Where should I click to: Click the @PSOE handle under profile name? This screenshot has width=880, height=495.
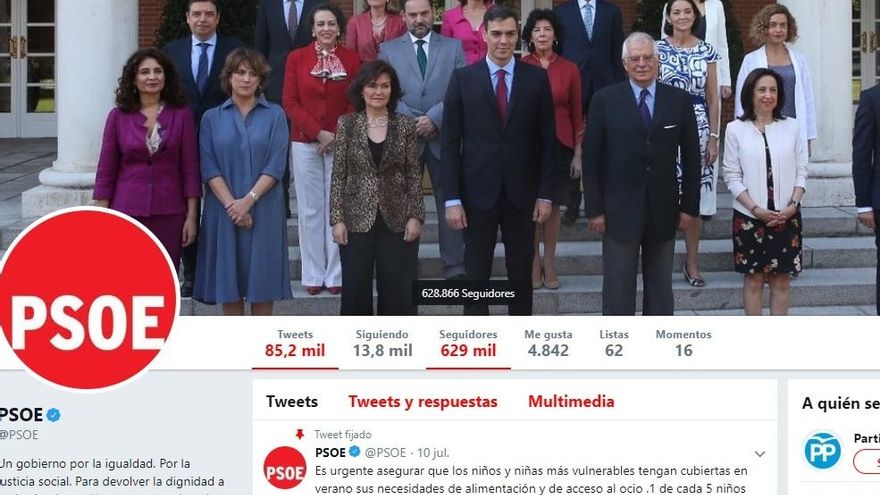pyautogui.click(x=19, y=435)
